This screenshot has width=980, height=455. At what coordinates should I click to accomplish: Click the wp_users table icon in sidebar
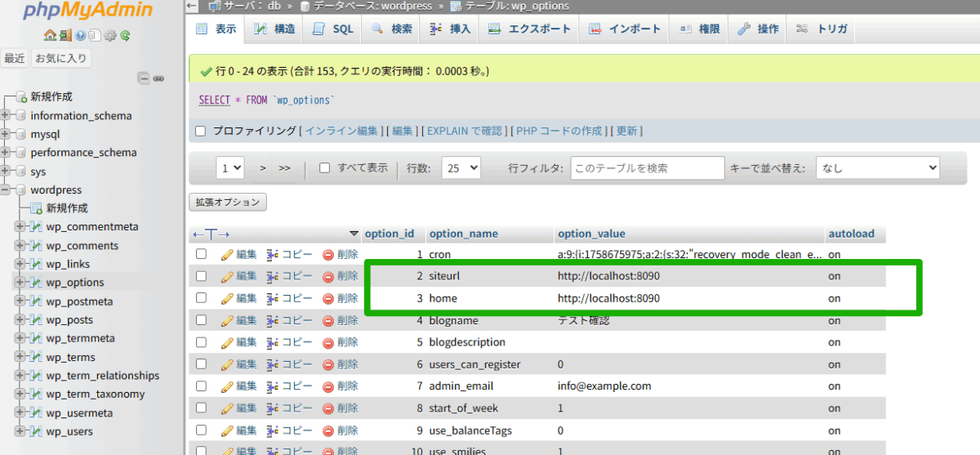[x=36, y=431]
